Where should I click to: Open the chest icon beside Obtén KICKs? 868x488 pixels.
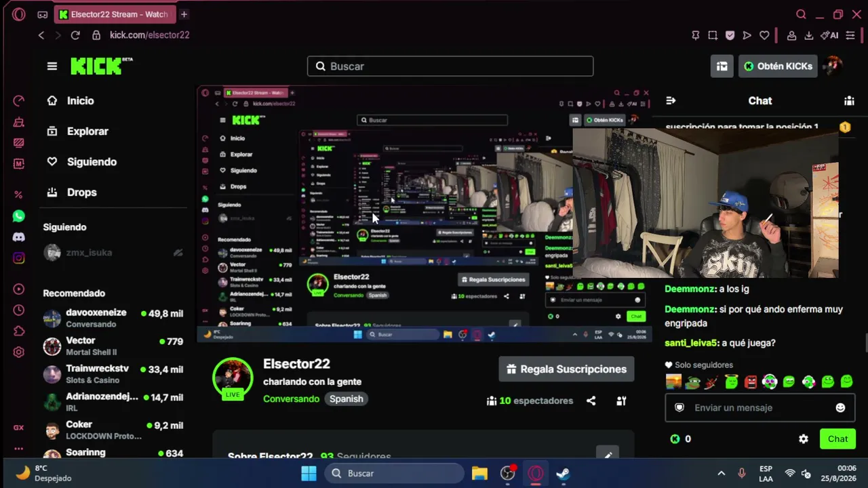pyautogui.click(x=722, y=66)
